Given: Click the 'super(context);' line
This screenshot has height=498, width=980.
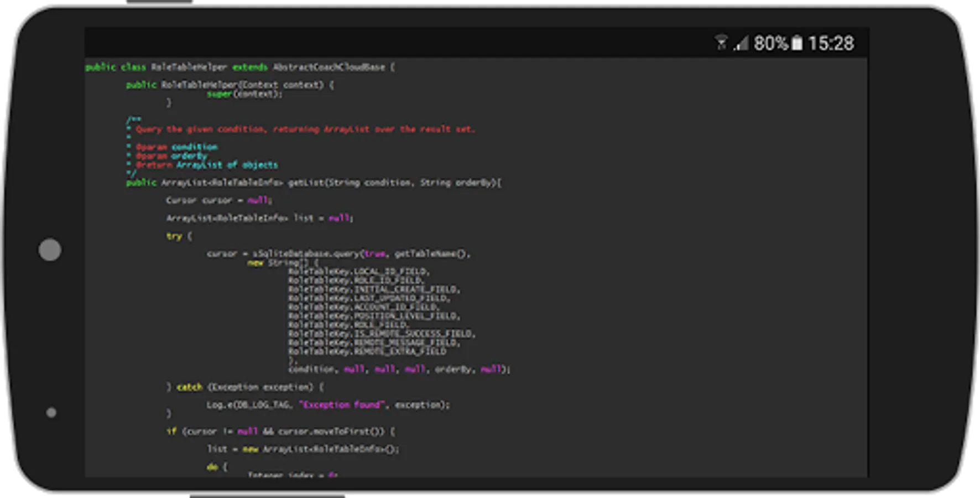Looking at the screenshot, I should coord(244,94).
